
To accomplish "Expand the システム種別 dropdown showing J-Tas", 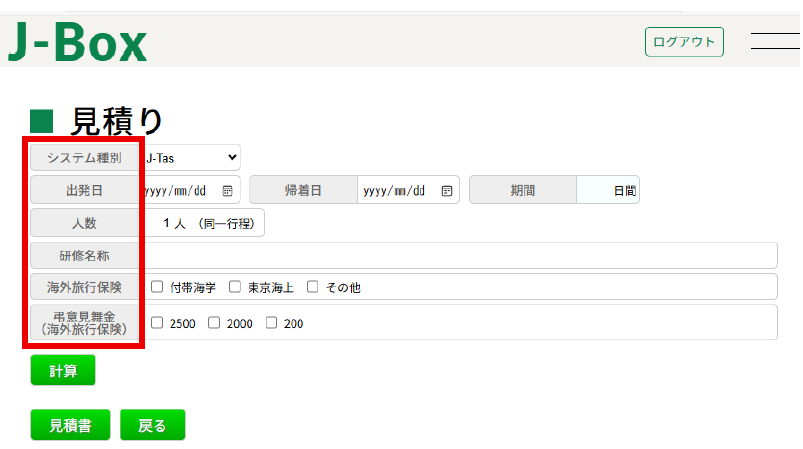I will [191, 157].
